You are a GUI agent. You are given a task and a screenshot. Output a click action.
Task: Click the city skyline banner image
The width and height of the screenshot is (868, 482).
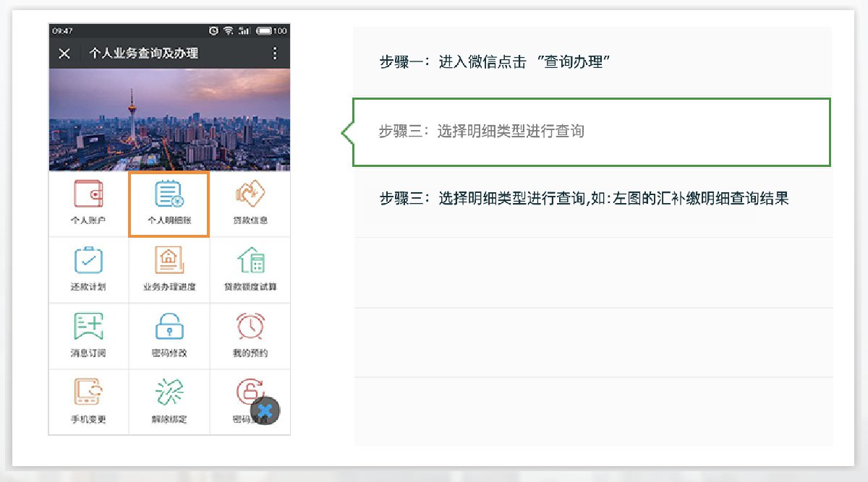click(169, 119)
